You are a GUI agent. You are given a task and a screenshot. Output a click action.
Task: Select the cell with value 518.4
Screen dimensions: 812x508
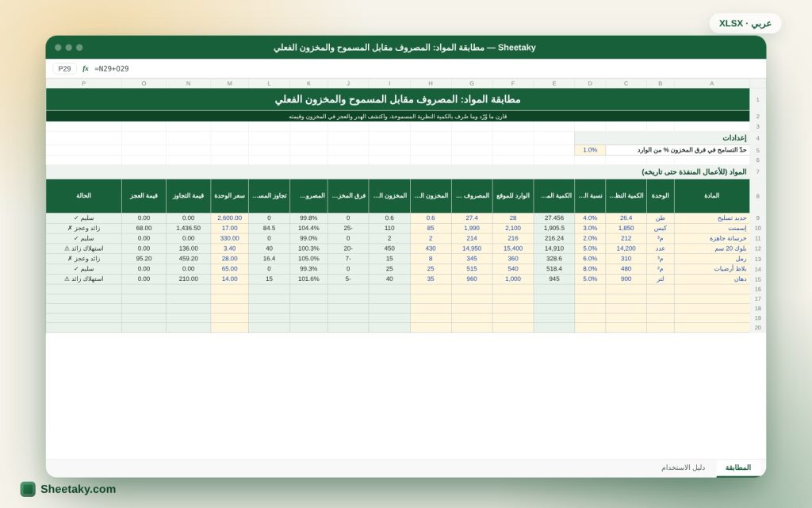[554, 268]
